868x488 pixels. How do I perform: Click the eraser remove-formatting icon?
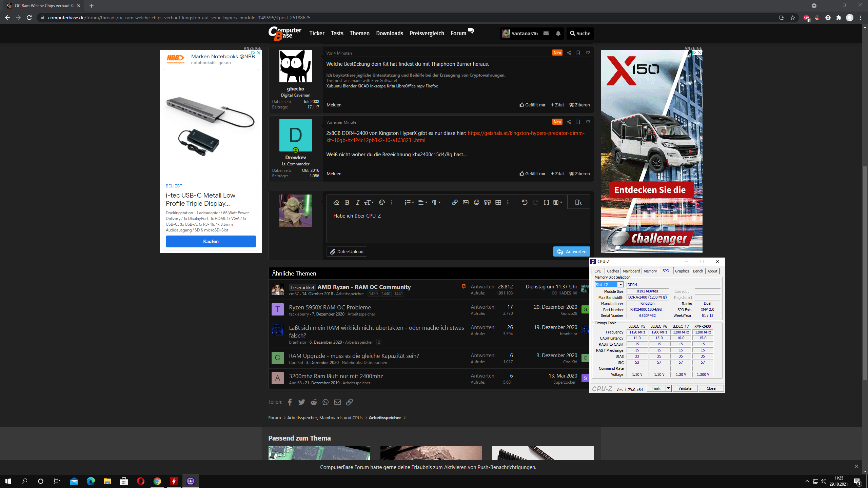click(336, 202)
